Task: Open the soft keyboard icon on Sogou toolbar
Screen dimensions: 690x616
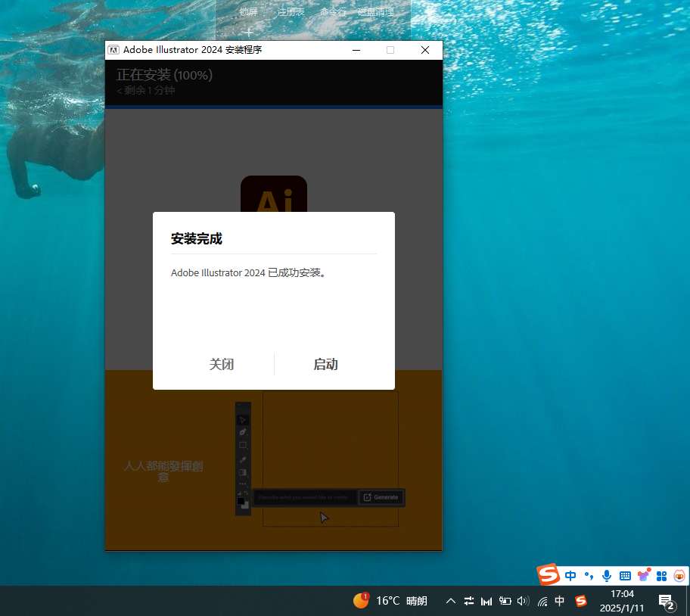Action: (x=625, y=576)
